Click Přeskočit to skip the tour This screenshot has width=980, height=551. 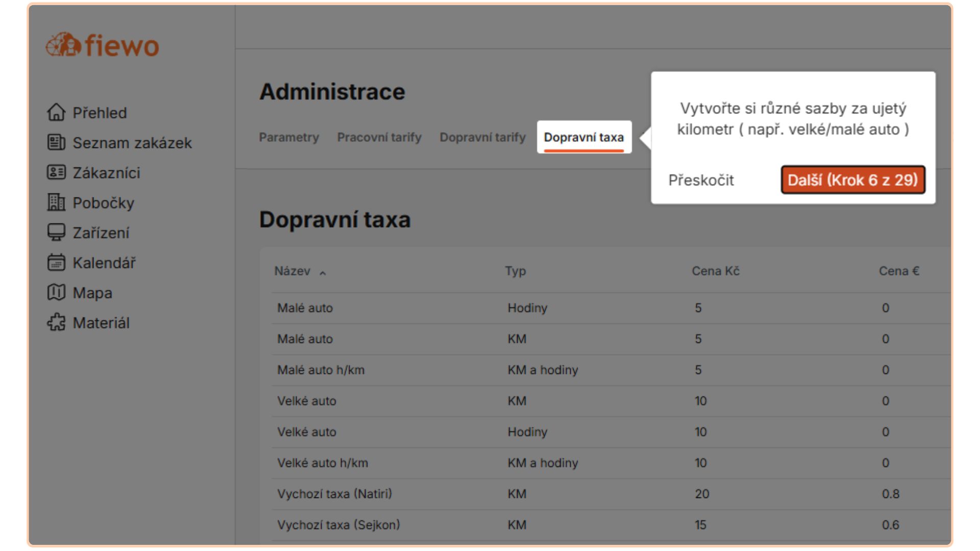tap(700, 180)
